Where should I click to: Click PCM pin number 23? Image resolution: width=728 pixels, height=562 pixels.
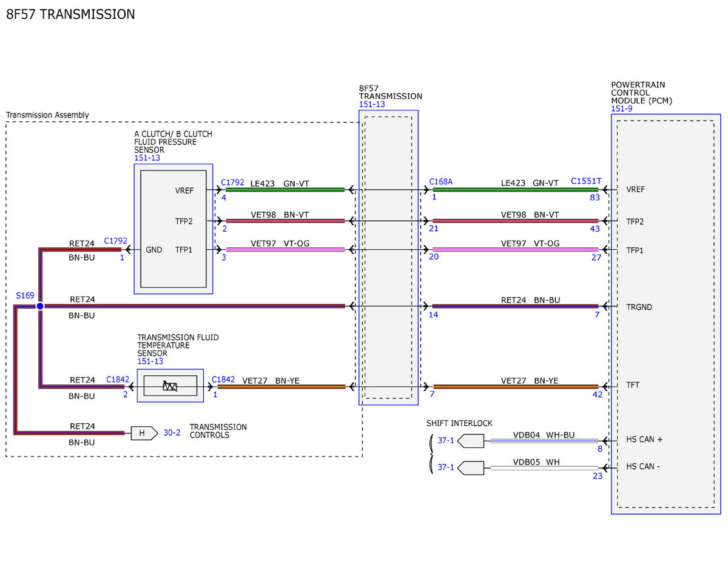click(x=598, y=477)
